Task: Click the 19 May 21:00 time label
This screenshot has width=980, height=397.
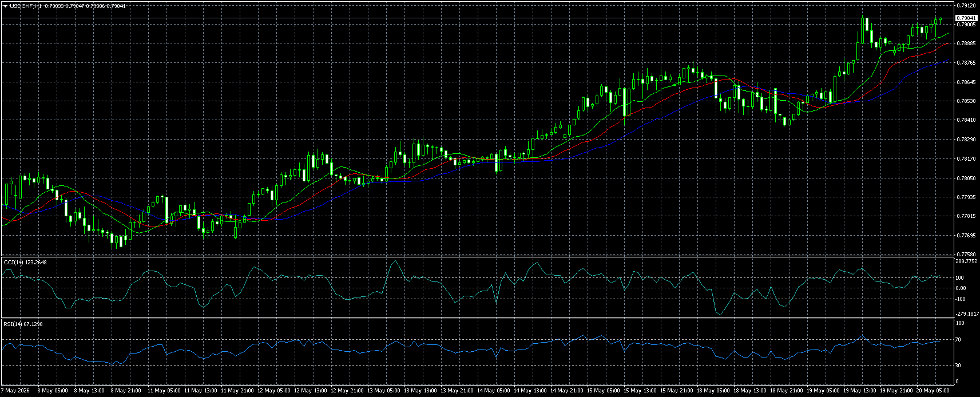Action: [896, 391]
